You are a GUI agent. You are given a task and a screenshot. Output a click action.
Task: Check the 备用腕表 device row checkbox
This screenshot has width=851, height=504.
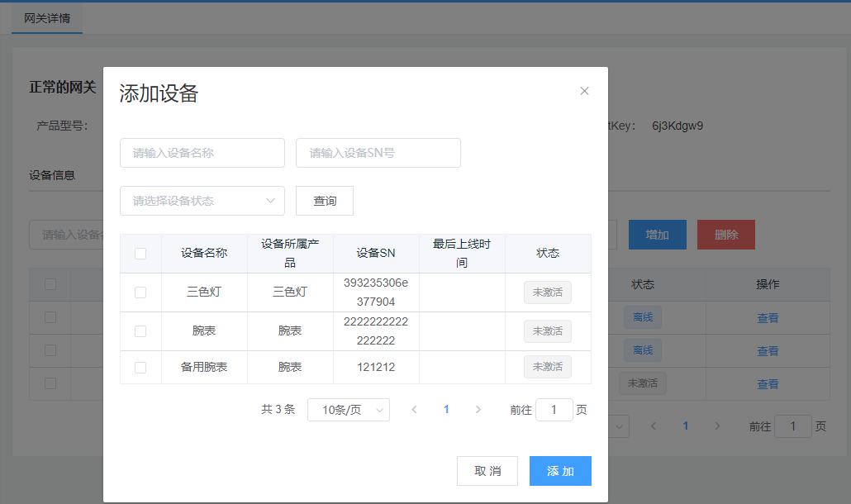click(140, 368)
